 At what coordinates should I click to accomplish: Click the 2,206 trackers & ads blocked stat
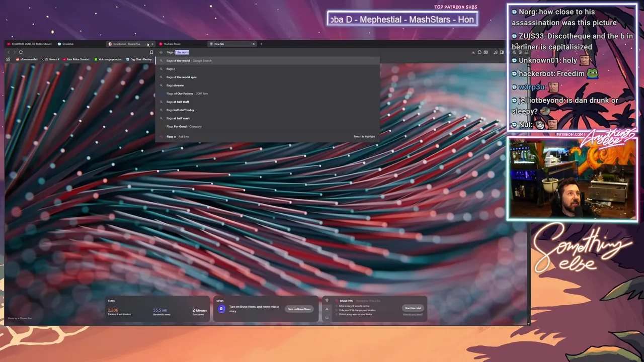coord(119,312)
